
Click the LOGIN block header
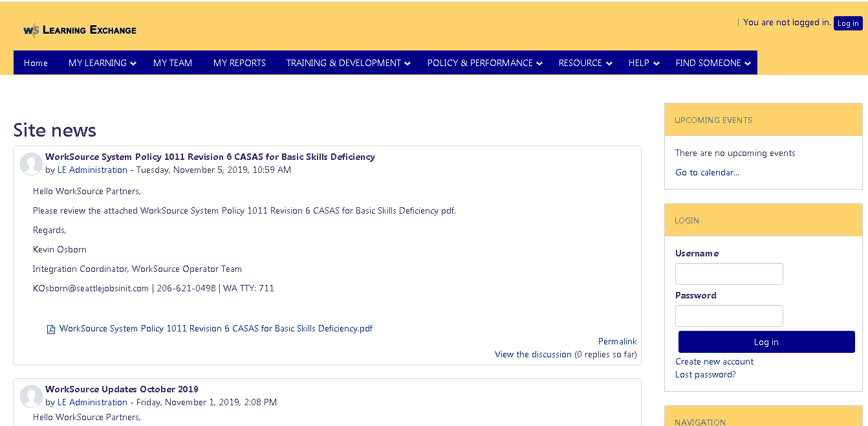pyautogui.click(x=763, y=220)
